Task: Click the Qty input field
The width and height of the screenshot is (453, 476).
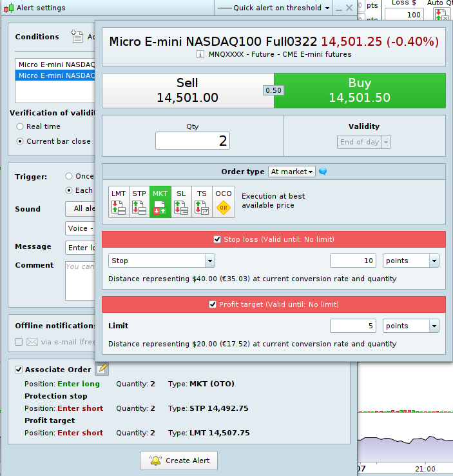Action: tap(193, 141)
